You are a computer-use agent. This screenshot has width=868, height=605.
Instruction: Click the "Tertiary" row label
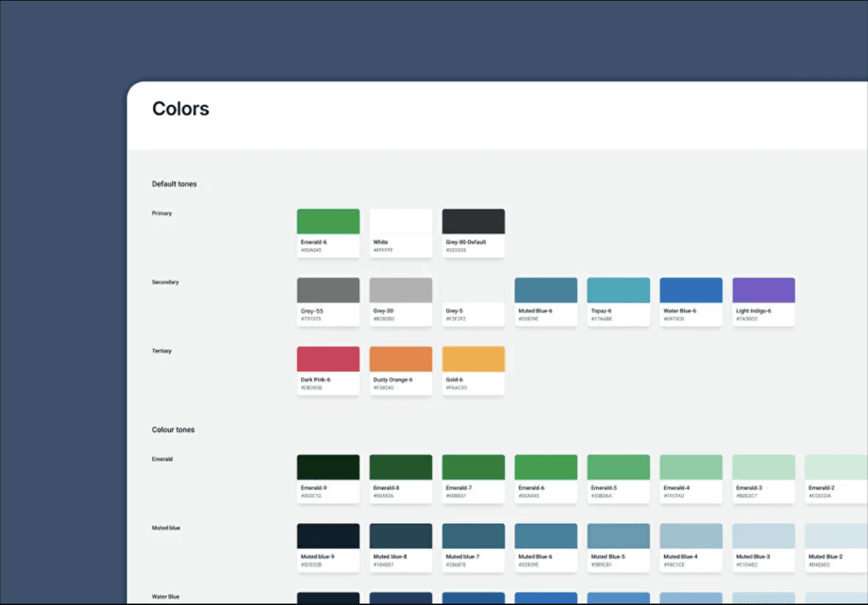tap(161, 351)
